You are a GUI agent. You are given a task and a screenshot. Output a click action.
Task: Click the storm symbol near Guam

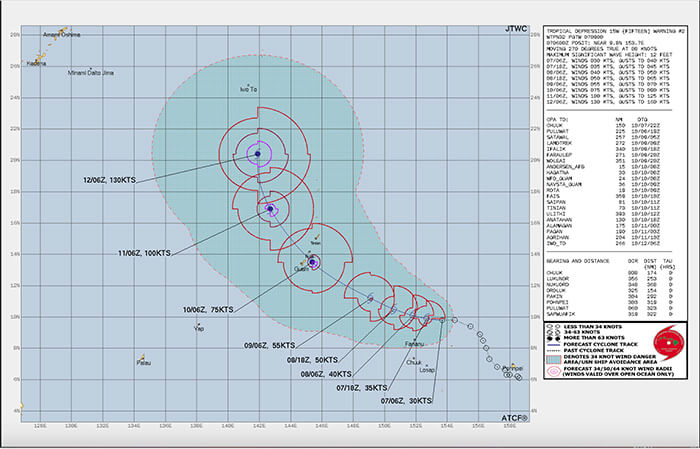[x=313, y=263]
